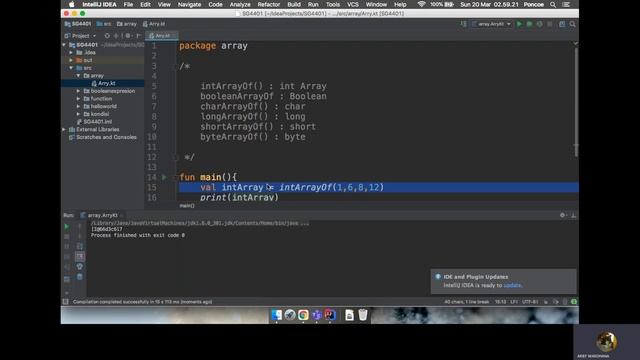Click the print icon in the Run panel
The width and height of the screenshot is (640, 360).
[x=80, y=267]
